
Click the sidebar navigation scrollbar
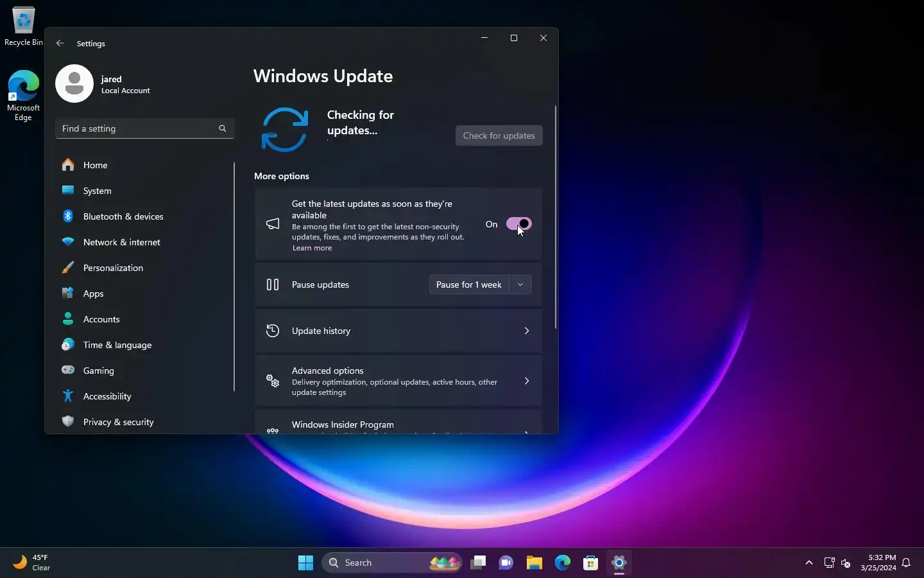click(x=234, y=277)
